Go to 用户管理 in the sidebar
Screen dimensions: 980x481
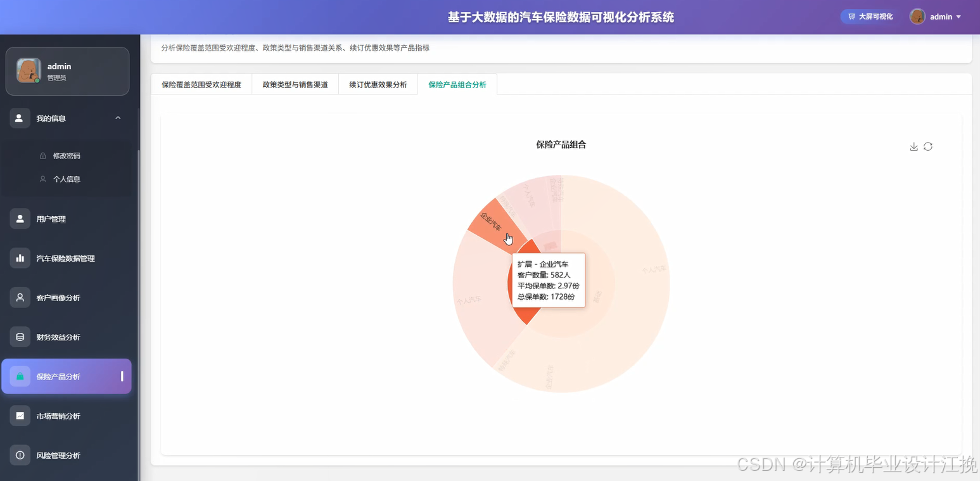coord(67,219)
